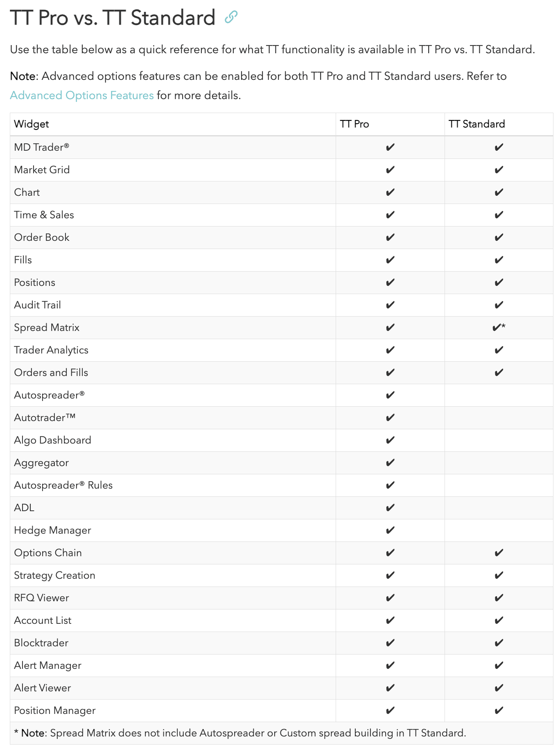The image size is (560, 752).
Task: Click the TT Standard checkmark for Audit Trail
Action: [499, 305]
